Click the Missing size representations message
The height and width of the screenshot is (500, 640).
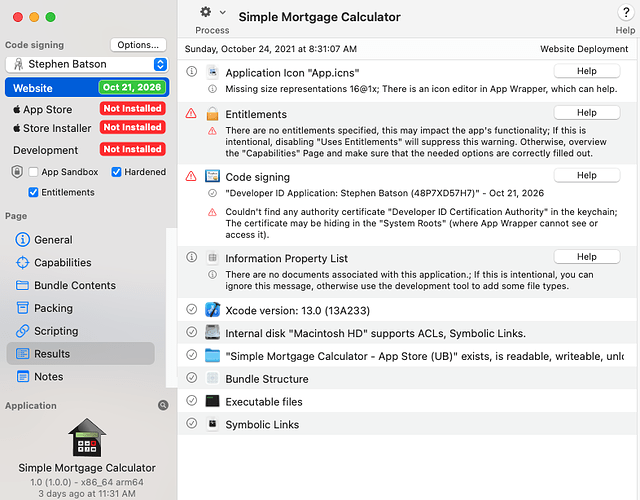click(x=421, y=89)
